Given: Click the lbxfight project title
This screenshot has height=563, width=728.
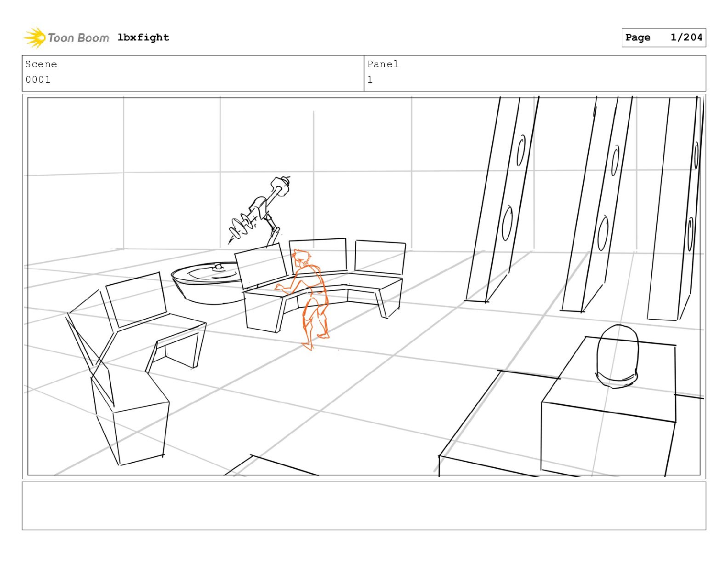Looking at the screenshot, I should [x=143, y=37].
